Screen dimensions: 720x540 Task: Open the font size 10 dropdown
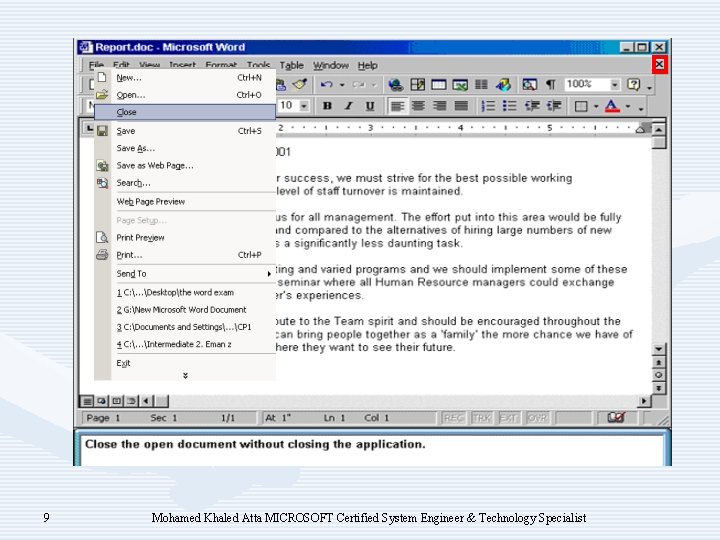pyautogui.click(x=304, y=106)
